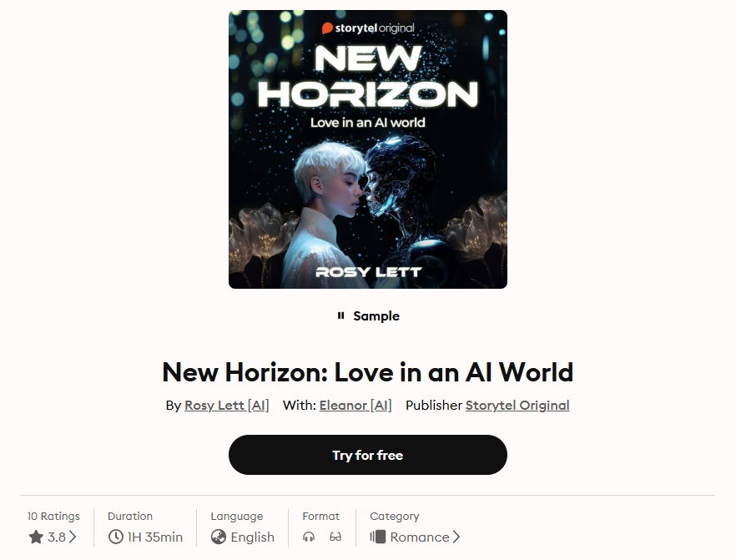Click the Try for free button
Image resolution: width=736 pixels, height=560 pixels.
pos(368,455)
